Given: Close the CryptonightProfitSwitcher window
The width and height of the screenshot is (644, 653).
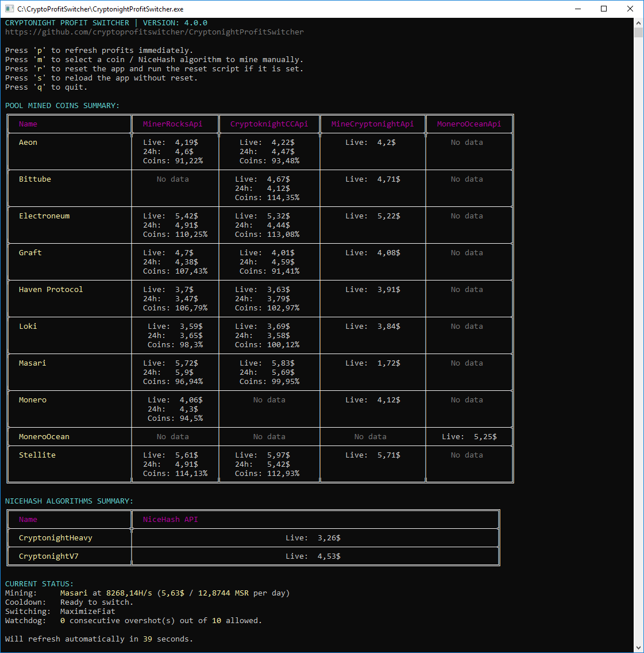Looking at the screenshot, I should point(630,9).
